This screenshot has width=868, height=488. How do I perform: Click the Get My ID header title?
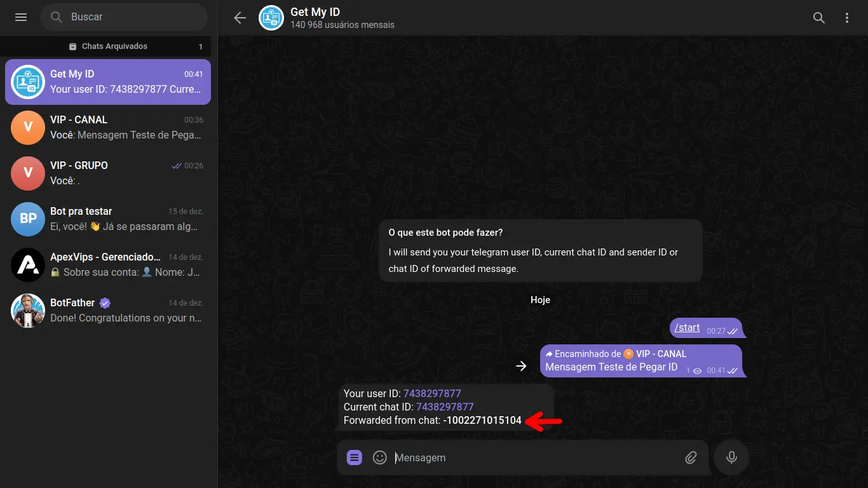click(315, 11)
